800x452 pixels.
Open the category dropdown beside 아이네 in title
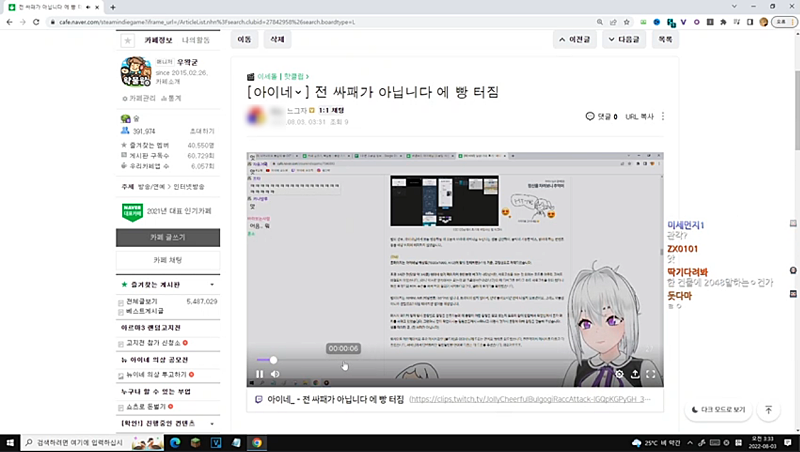(x=298, y=92)
